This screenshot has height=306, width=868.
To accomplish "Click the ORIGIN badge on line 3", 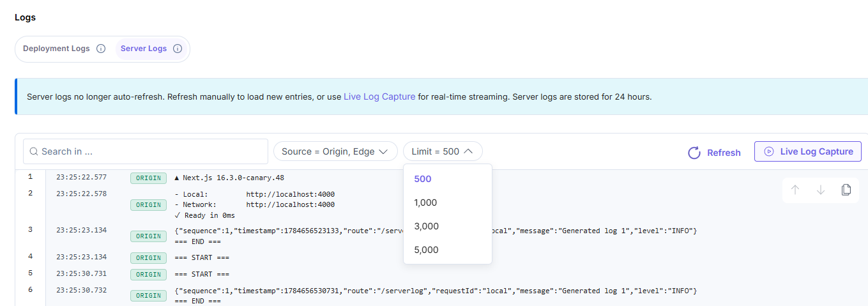I will tap(148, 236).
